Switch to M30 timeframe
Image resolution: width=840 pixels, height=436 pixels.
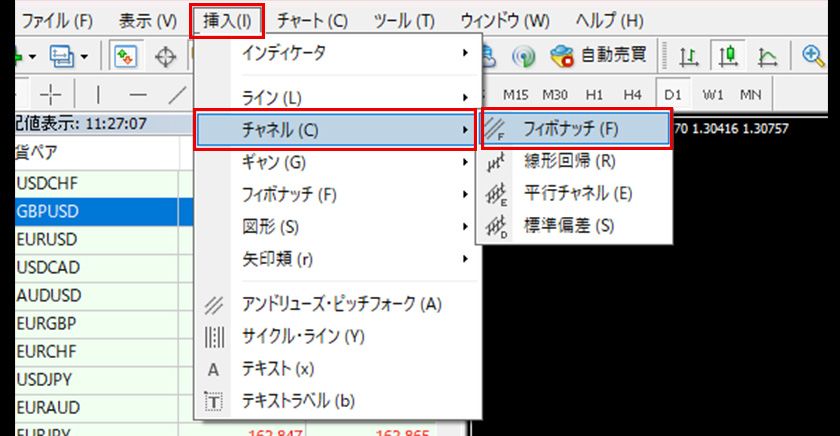pyautogui.click(x=555, y=95)
